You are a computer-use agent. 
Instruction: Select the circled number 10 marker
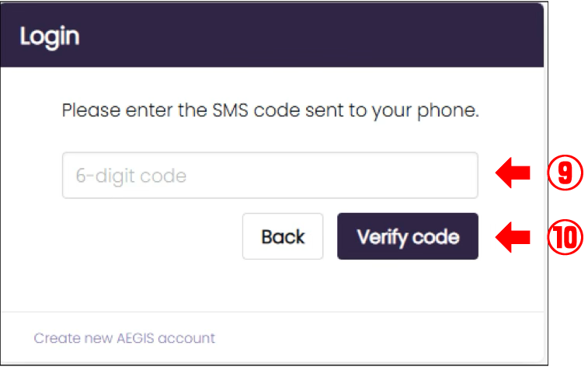[565, 236]
